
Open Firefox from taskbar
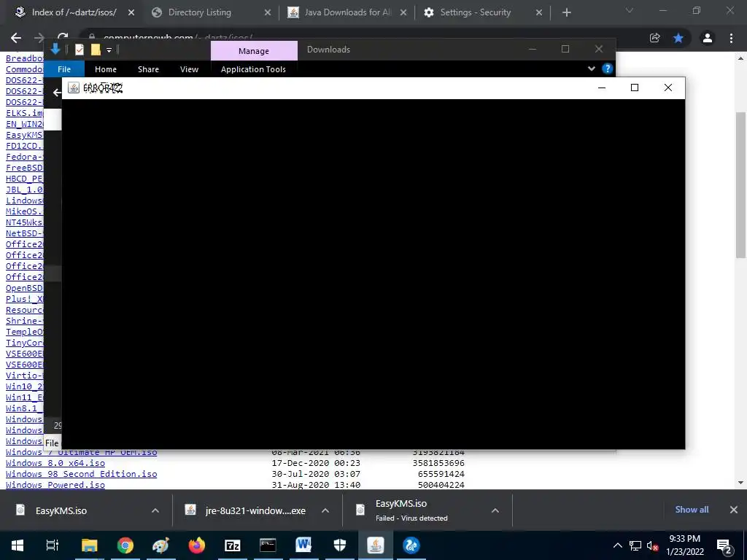[x=196, y=545]
